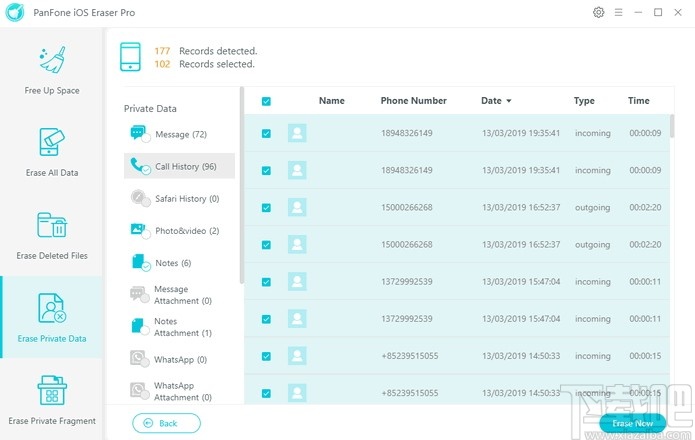Open the hamburger menu in title bar
Viewport: 695px width, 440px height.
[x=618, y=12]
